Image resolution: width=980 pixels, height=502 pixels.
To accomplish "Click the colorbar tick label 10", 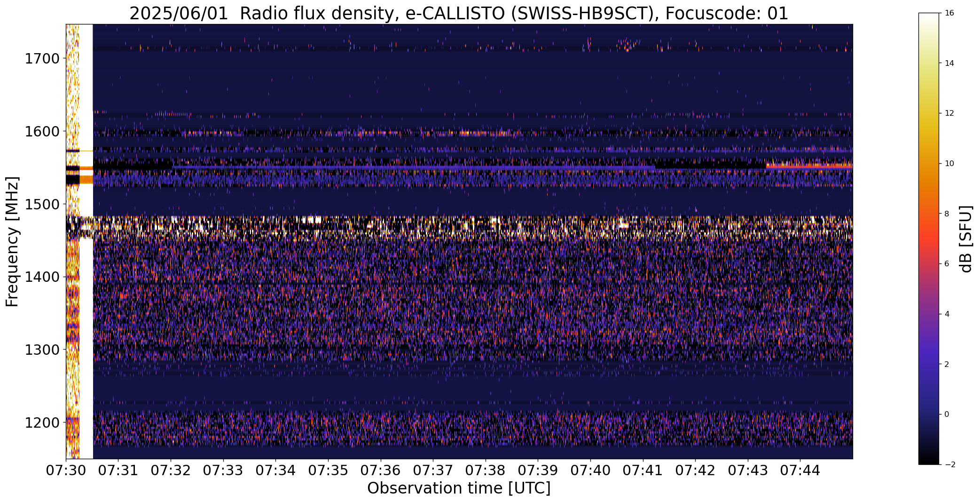I will coord(949,164).
